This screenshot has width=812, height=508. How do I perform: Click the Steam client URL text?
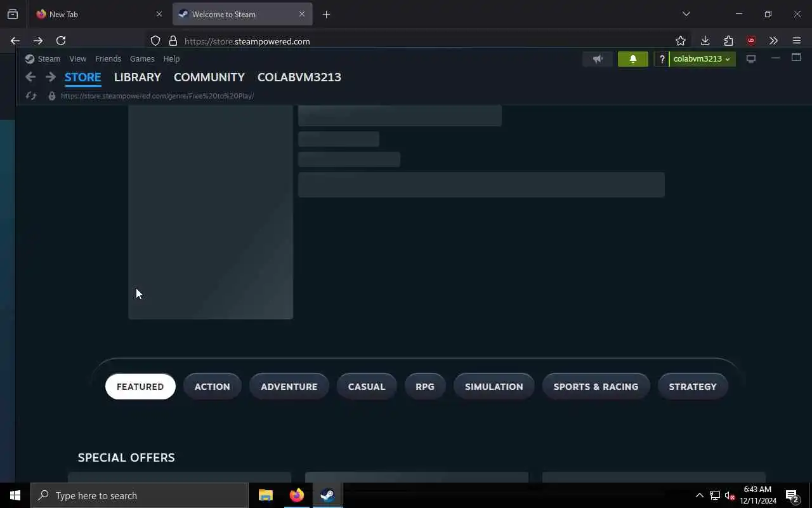pyautogui.click(x=157, y=96)
